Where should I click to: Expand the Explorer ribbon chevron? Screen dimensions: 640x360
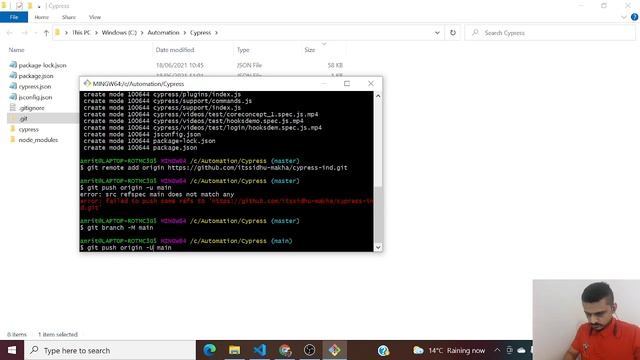[624, 17]
